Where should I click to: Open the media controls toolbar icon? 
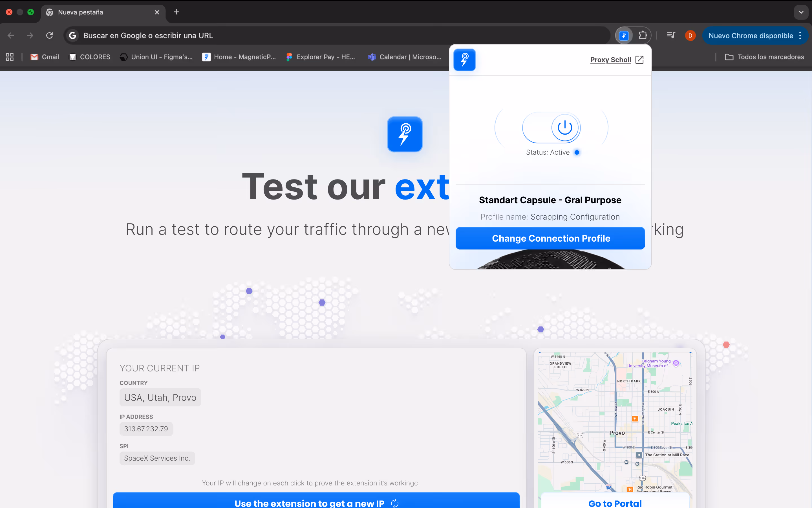tap(671, 35)
